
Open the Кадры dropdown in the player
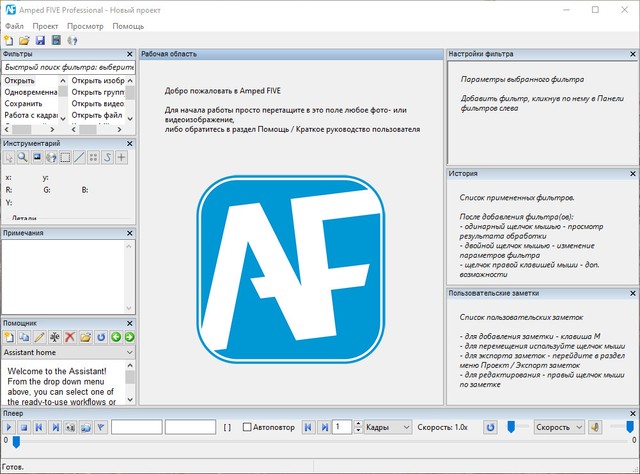tap(385, 427)
